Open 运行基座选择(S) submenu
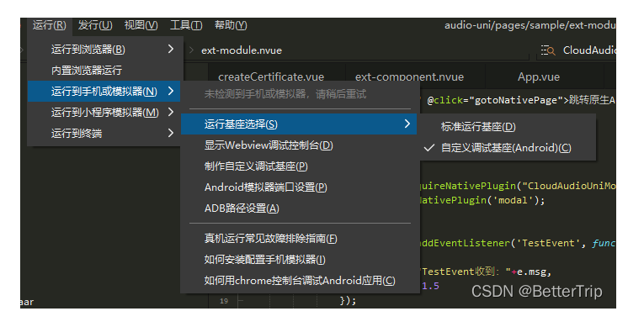The image size is (644, 327). [299, 124]
